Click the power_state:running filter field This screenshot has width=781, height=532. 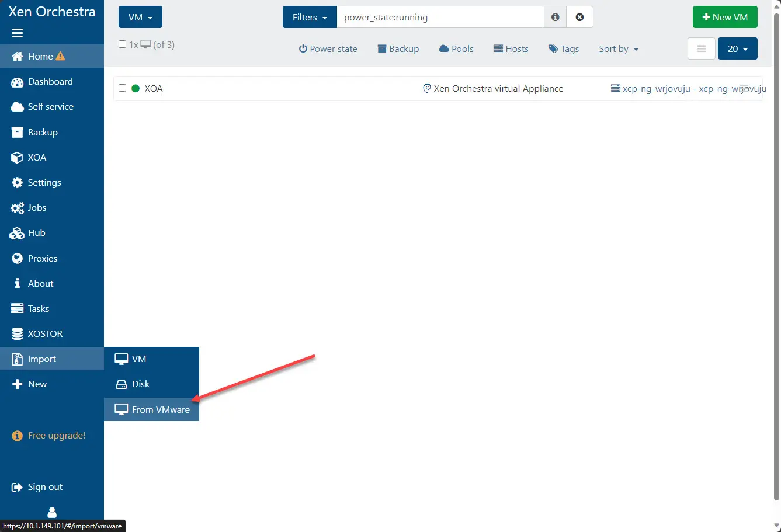click(440, 18)
